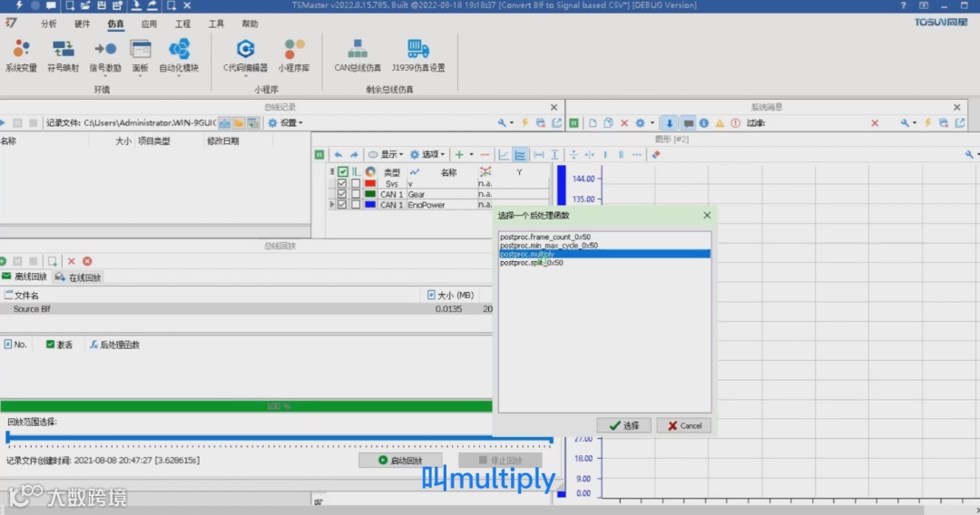Image resolution: width=980 pixels, height=515 pixels.
Task: Expand the EngPower signal row
Action: 331,205
